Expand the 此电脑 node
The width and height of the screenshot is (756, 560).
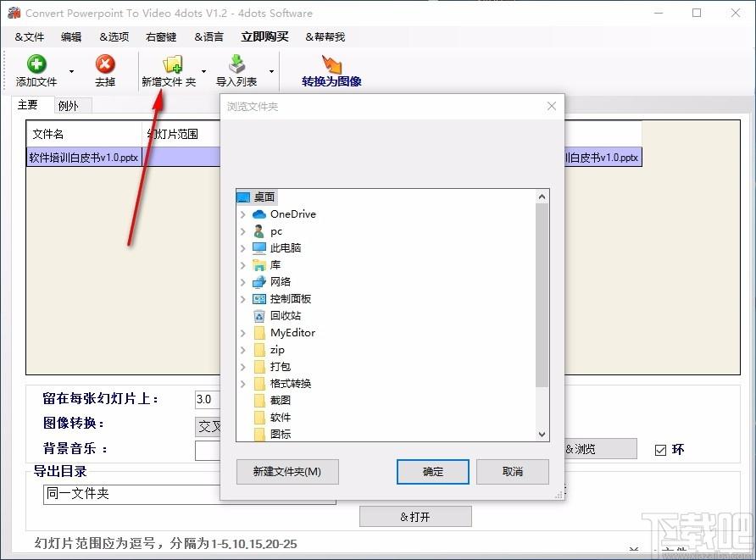[243, 248]
